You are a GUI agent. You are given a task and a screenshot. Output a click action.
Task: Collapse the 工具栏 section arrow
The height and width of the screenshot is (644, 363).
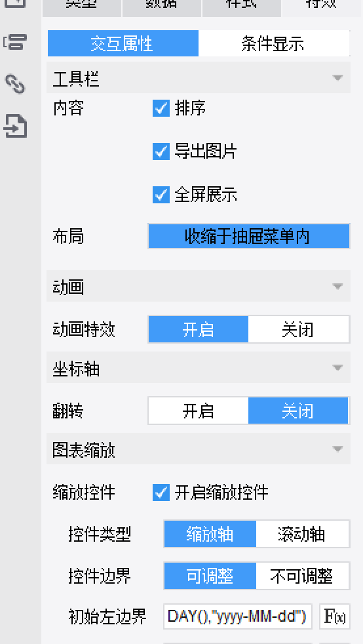(x=337, y=78)
